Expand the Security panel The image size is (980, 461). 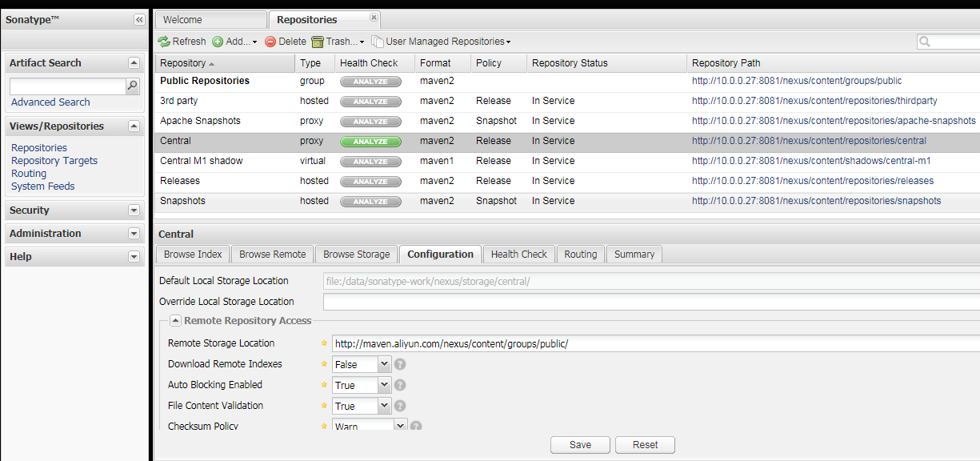tap(134, 210)
